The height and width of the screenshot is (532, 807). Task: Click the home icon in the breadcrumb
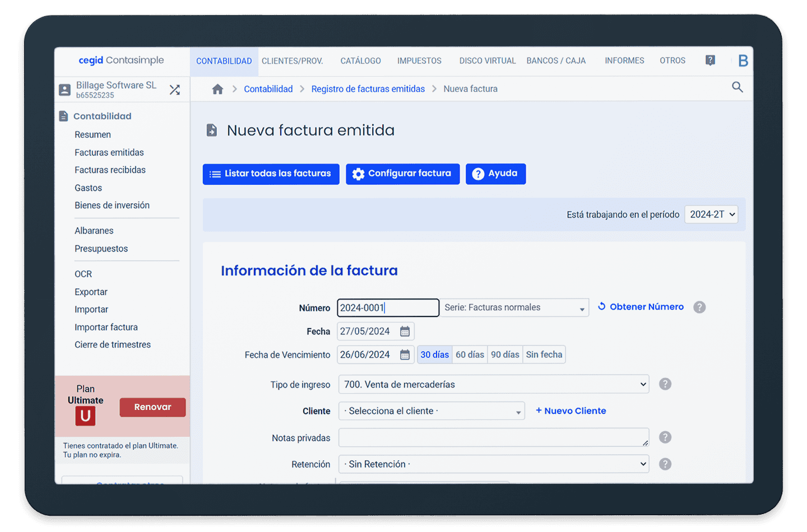click(x=217, y=89)
